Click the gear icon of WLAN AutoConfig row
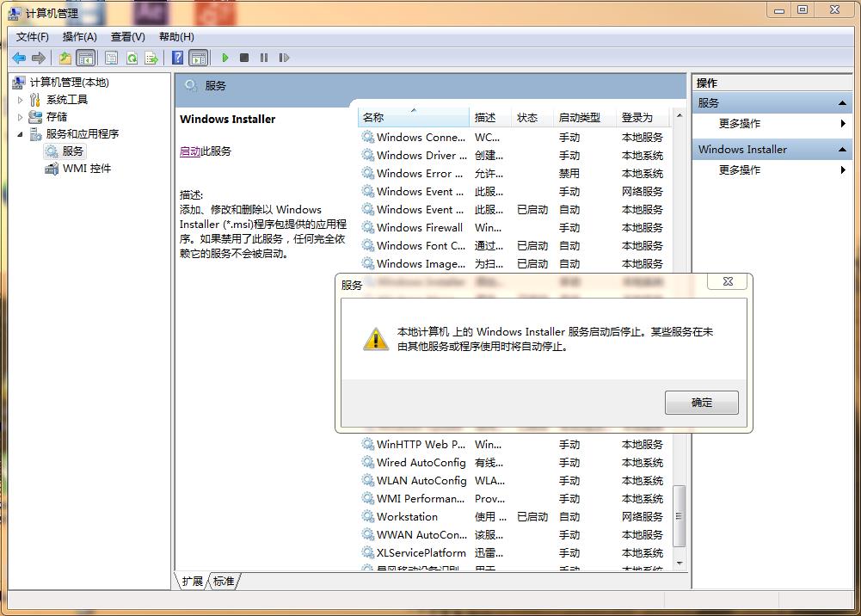 point(367,480)
